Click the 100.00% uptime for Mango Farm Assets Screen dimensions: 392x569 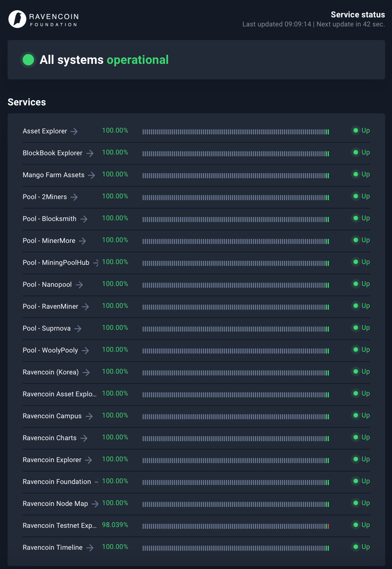click(115, 174)
